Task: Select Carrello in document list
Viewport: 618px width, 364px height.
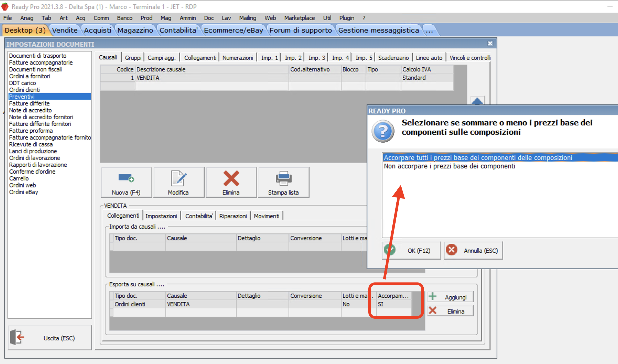Action: [x=50, y=178]
